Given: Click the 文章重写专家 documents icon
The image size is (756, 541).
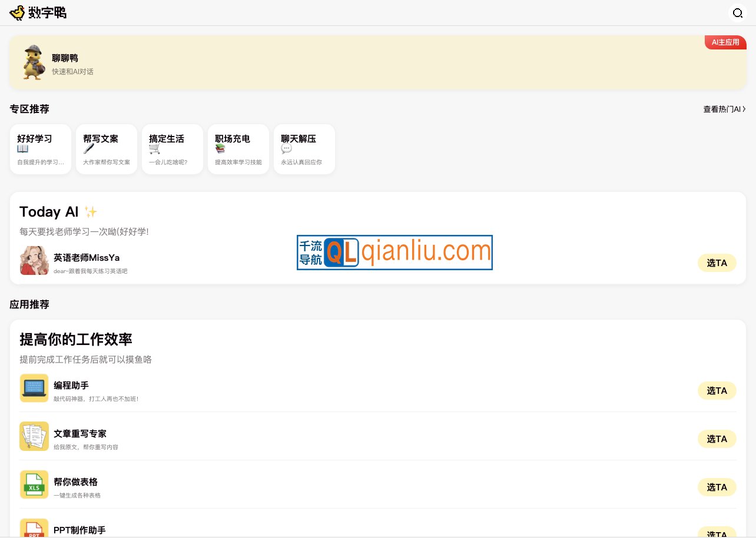Looking at the screenshot, I should point(34,436).
